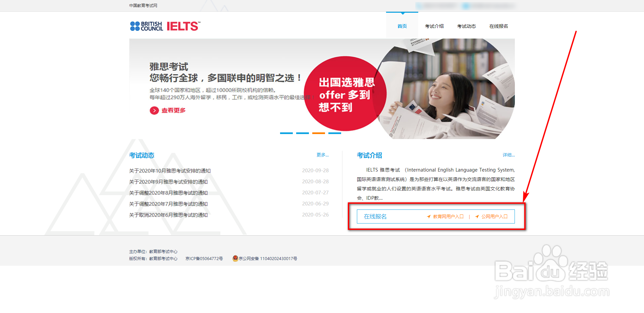Click the arrow icon before 公网用户入口
Screen dimensions: 644x313
477,216
